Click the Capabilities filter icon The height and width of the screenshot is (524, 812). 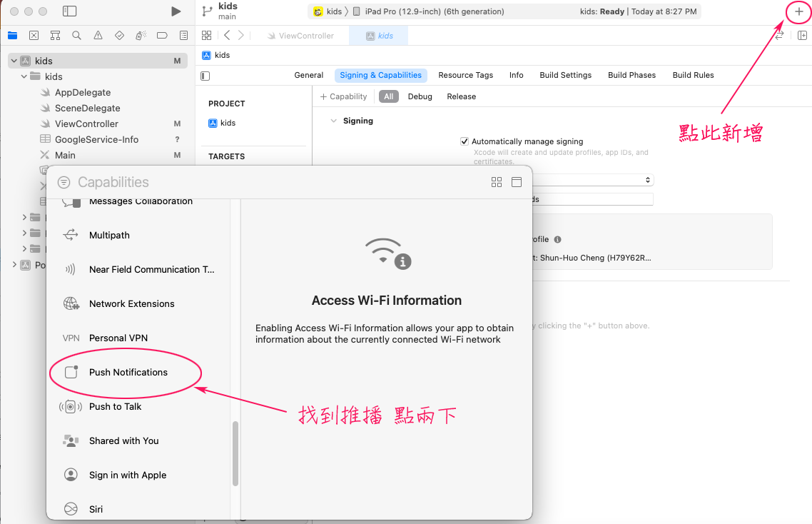[64, 182]
